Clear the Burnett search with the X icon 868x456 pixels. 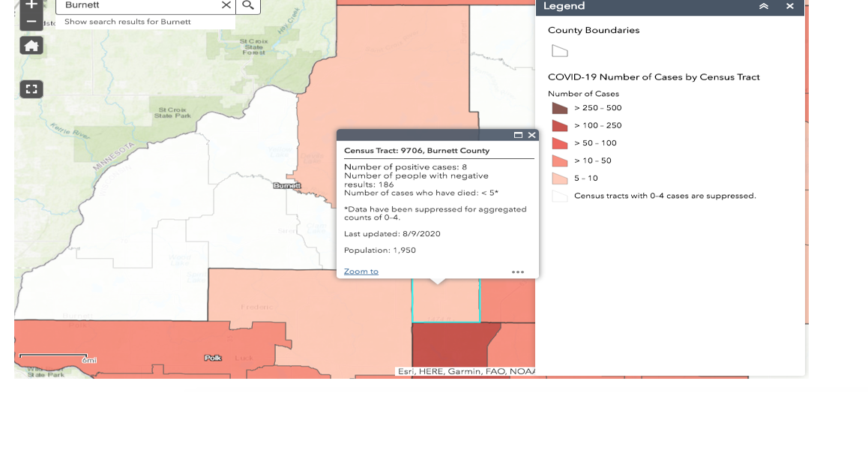pyautogui.click(x=226, y=5)
